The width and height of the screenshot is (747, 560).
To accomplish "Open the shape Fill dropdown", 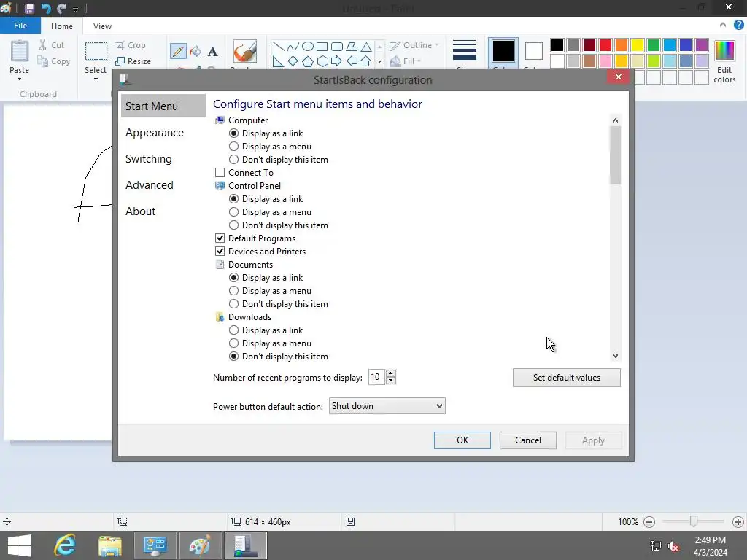I will (x=406, y=61).
